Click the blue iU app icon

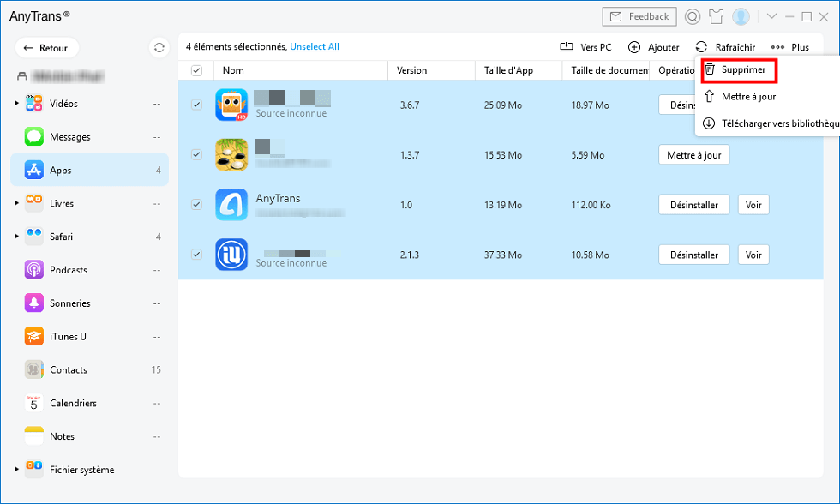231,254
